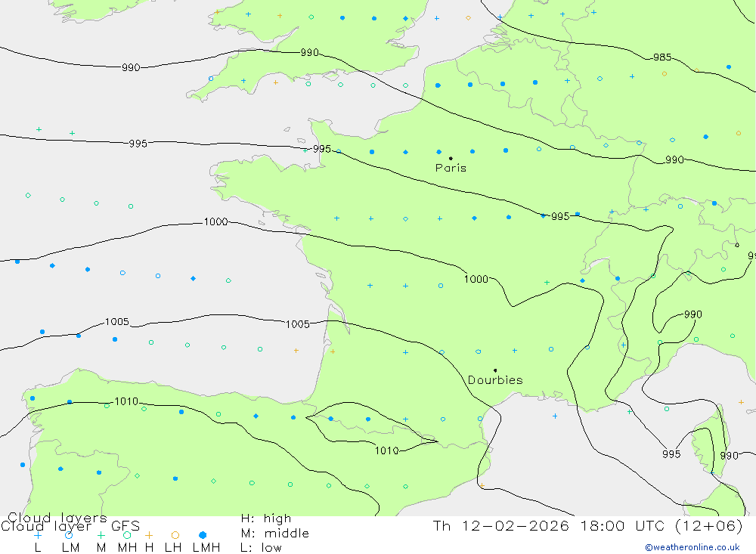Click the '985' isobar label
Screen dimensions: 756x554
click(662, 57)
